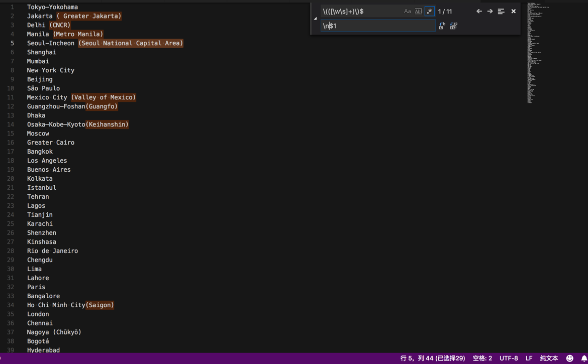This screenshot has width=588, height=364.
Task: Click line number 5 in gutter
Action: pyautogui.click(x=12, y=43)
